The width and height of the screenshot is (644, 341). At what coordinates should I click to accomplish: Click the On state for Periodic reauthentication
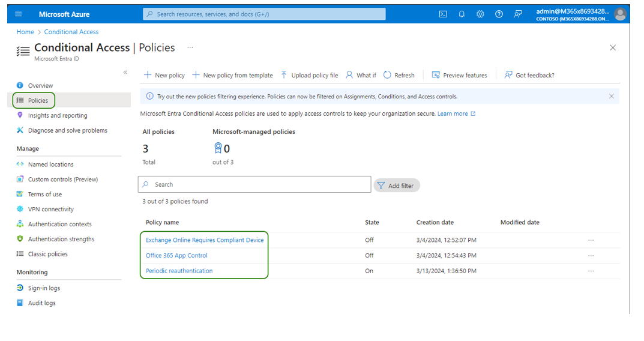tap(369, 271)
